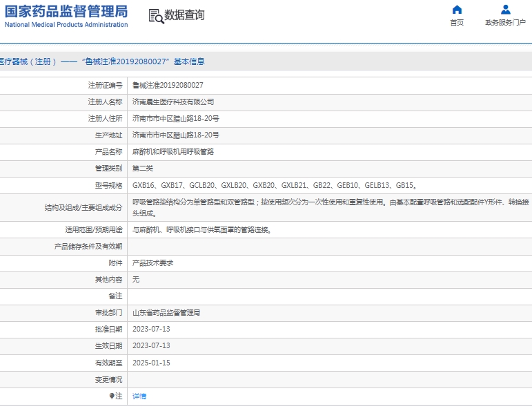Click the 数据查询 search document icon
This screenshot has height=411, width=532.
[x=156, y=16]
